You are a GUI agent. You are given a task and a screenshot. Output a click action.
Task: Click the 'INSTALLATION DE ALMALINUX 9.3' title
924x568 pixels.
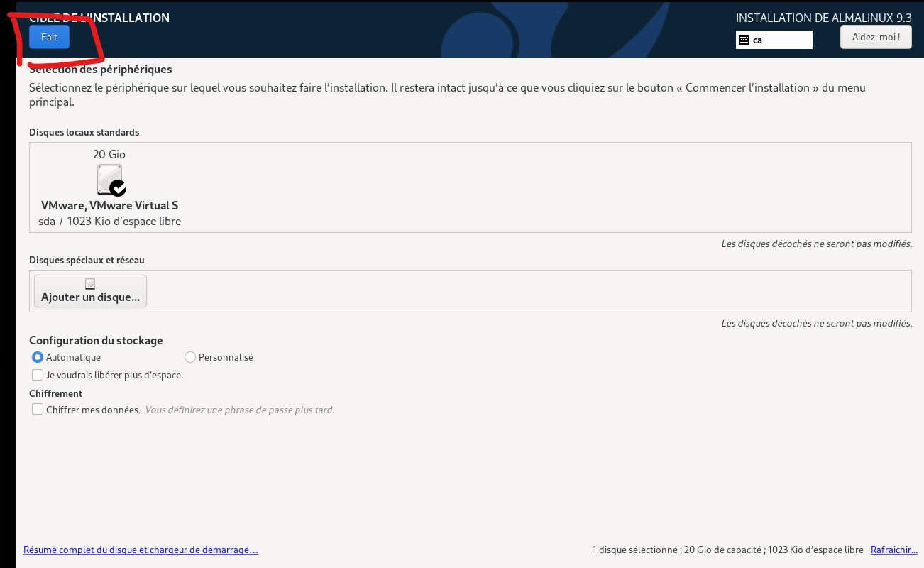tap(823, 18)
